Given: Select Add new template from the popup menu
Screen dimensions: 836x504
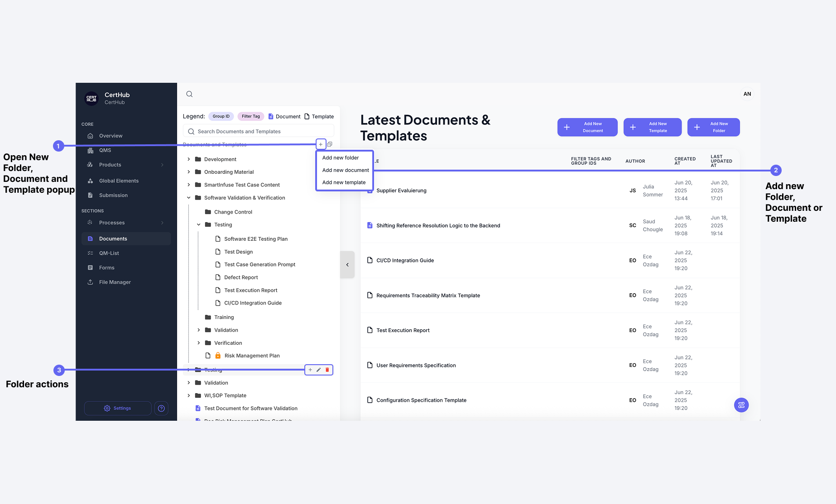Looking at the screenshot, I should 344,182.
